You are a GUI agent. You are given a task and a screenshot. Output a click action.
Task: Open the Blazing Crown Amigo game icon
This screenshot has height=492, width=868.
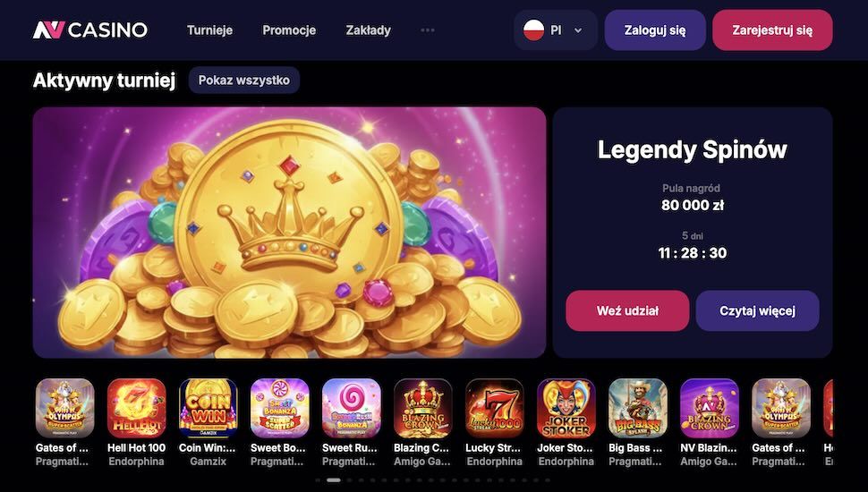click(422, 409)
